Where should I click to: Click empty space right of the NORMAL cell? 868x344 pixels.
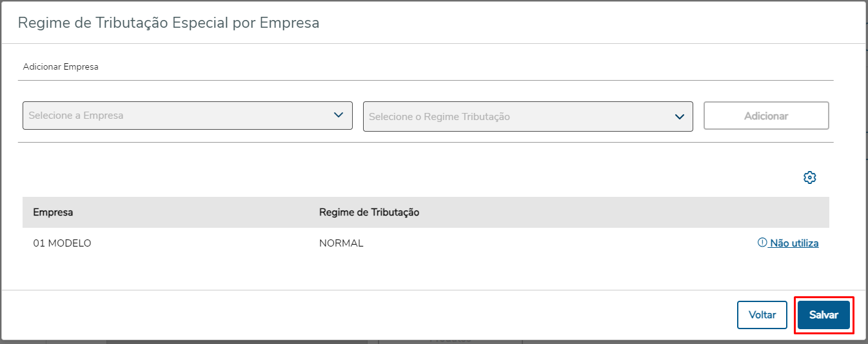tap(548, 243)
